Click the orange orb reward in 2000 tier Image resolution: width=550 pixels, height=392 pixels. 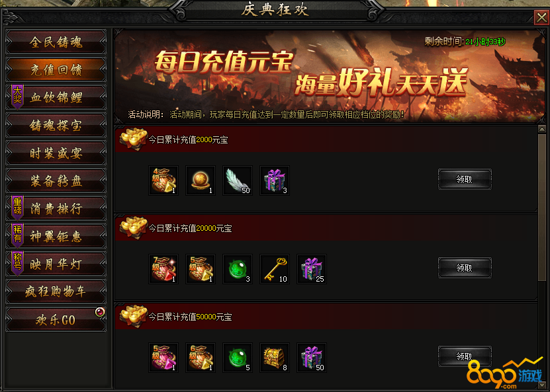pos(201,180)
